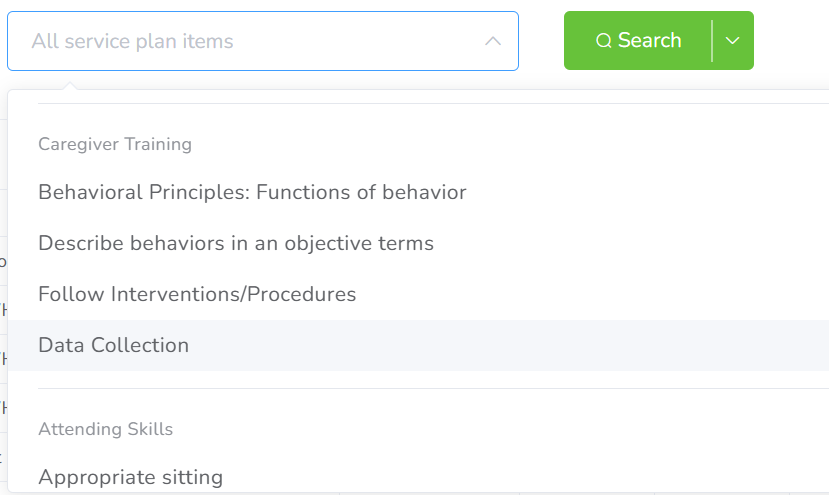Screen dimensions: 829x495
Task: Focus the service plan items combo box
Action: (240, 41)
